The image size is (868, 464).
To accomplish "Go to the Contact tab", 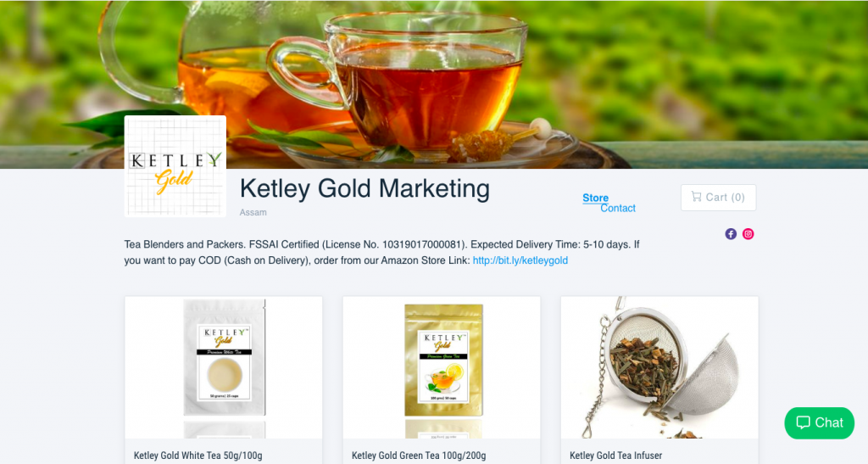I will point(618,208).
